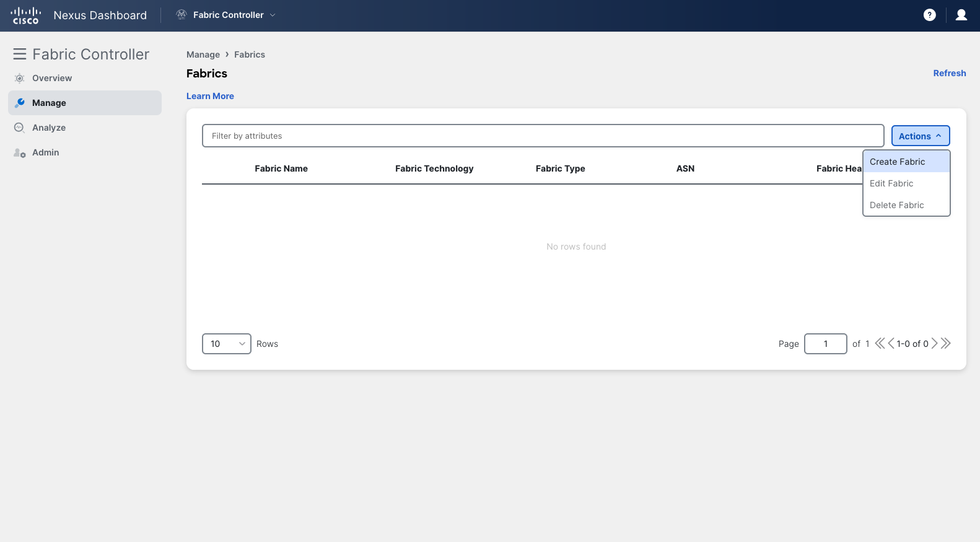The height and width of the screenshot is (542, 980).
Task: Click the Cisco logo
Action: 26,15
